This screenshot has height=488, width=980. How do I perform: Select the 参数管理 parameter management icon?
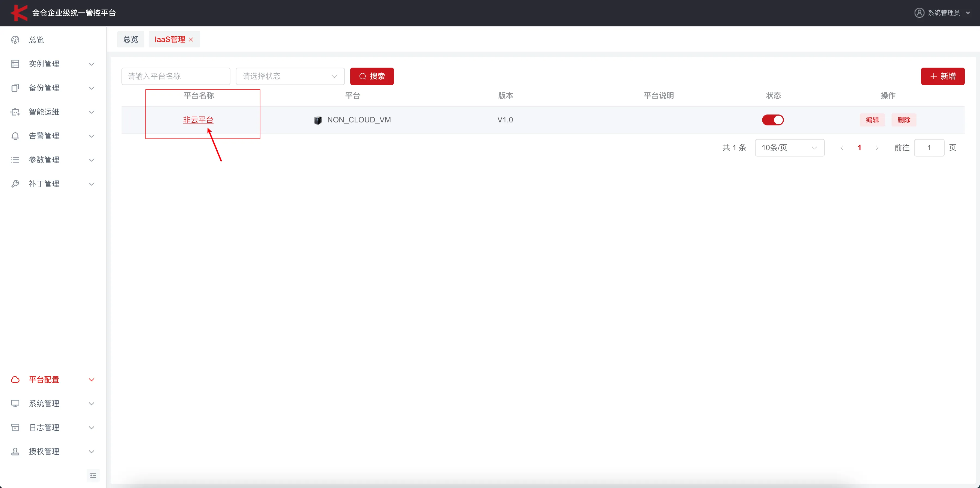pyautogui.click(x=15, y=159)
